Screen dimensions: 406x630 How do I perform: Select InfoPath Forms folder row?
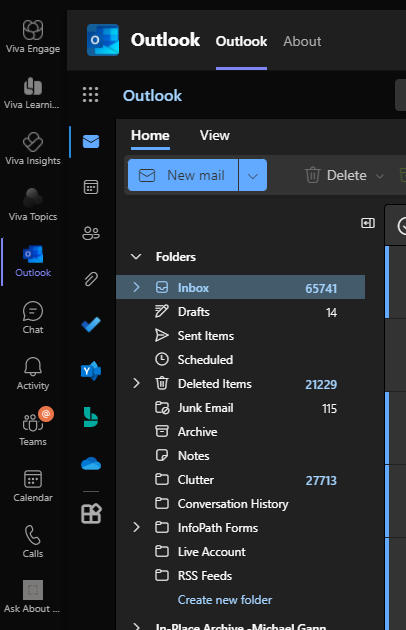point(240,528)
